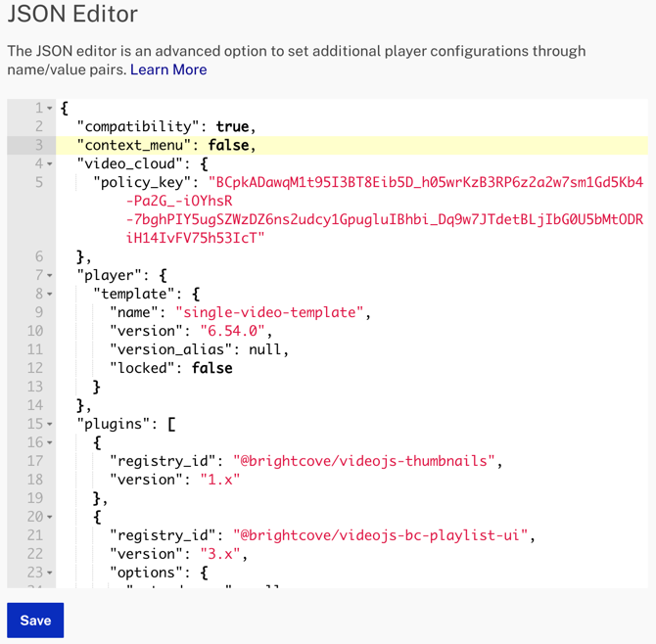Click the wrapped text "iH14IvFV75h53IcT"
This screenshot has height=644, width=656.
pos(196,238)
